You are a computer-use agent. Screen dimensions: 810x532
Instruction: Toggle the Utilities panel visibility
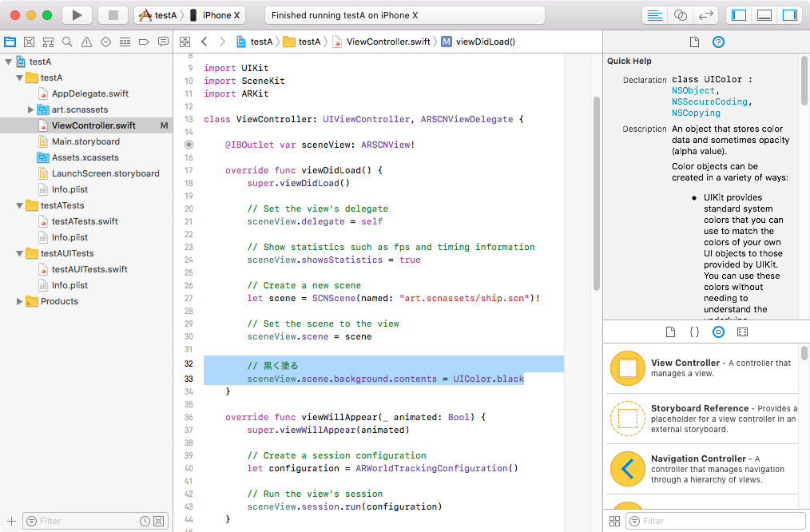tap(790, 15)
